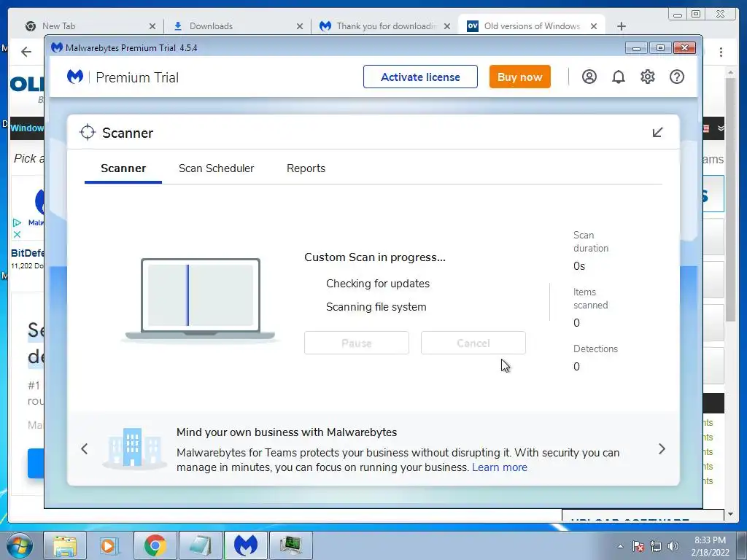
Task: Click the Scan duration 0s value
Action: tap(579, 266)
